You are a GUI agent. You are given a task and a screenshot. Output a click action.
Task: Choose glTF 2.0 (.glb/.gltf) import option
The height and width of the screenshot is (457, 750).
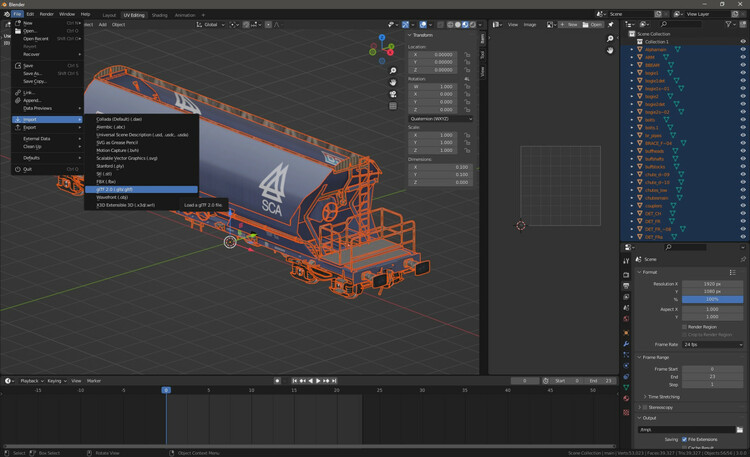click(x=141, y=189)
